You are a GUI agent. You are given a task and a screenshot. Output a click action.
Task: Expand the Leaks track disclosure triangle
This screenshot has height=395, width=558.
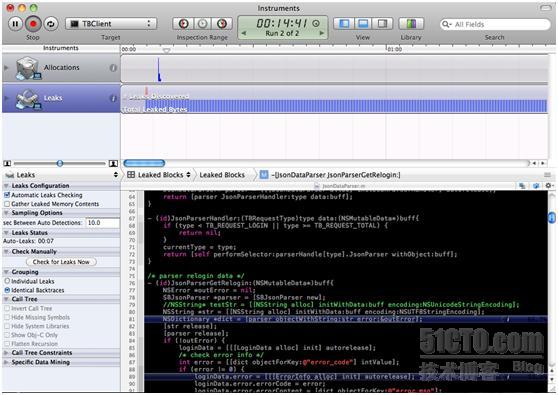coord(6,98)
